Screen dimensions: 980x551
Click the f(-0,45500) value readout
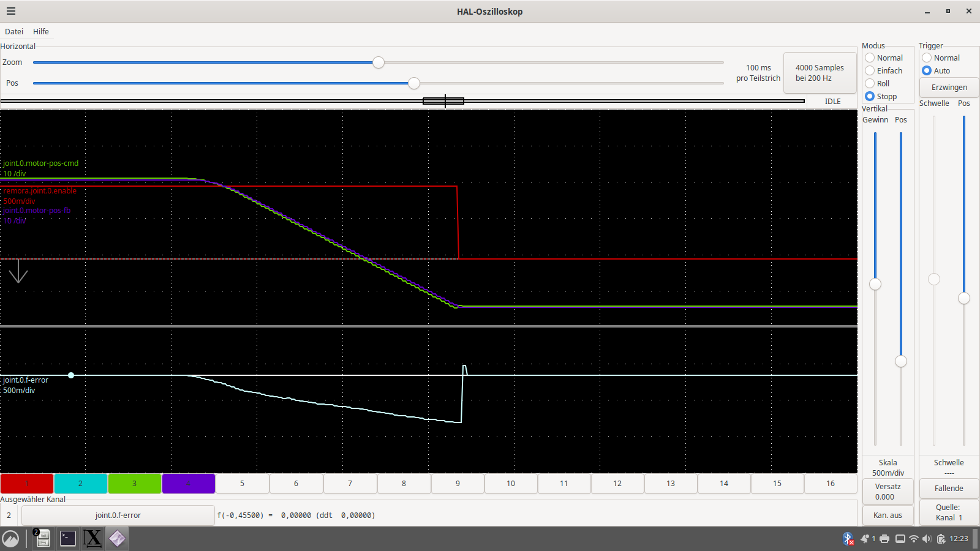pos(296,515)
